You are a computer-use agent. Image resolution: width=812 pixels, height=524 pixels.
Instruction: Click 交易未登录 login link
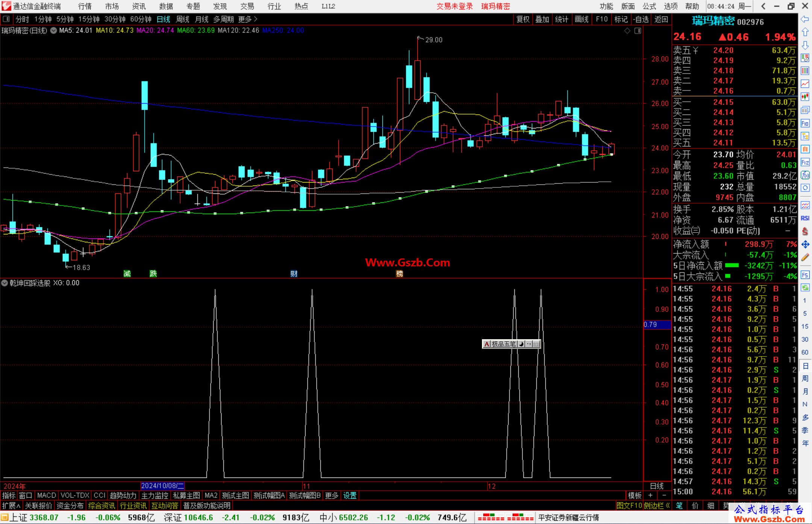tap(454, 6)
